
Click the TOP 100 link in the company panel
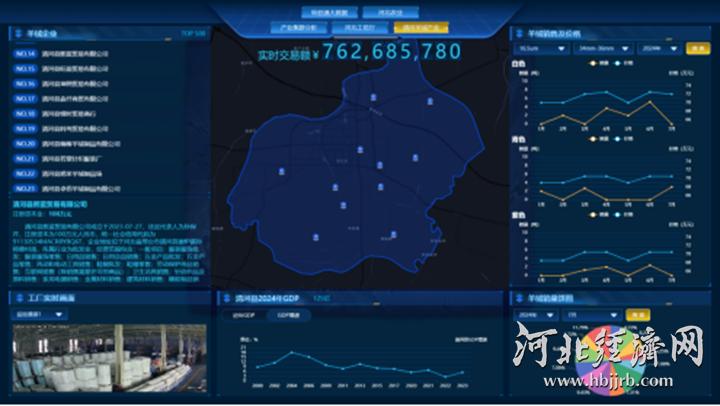click(x=194, y=33)
